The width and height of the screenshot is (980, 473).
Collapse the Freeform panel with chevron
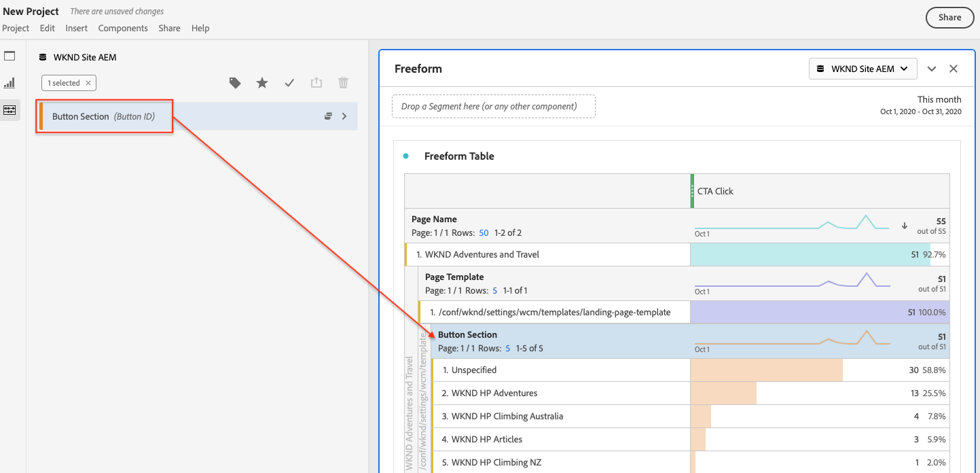932,69
